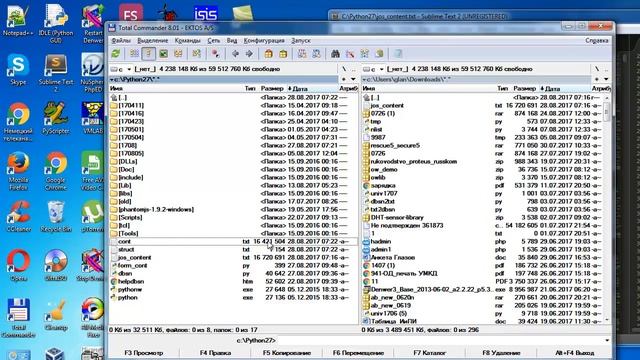Screen dimensions: 640x360
Task: Click the Notepad icon in toolbar
Action: [x=398, y=53]
